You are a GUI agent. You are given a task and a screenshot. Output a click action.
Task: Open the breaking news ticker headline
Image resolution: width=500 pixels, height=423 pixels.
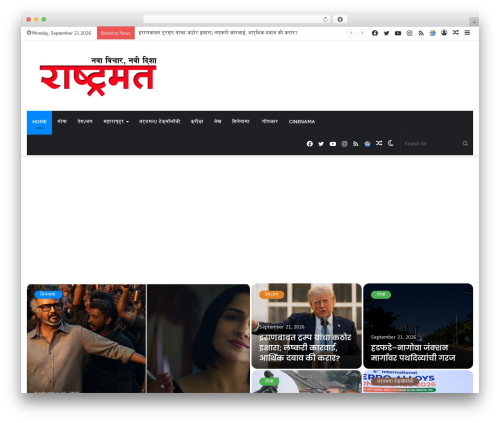218,33
